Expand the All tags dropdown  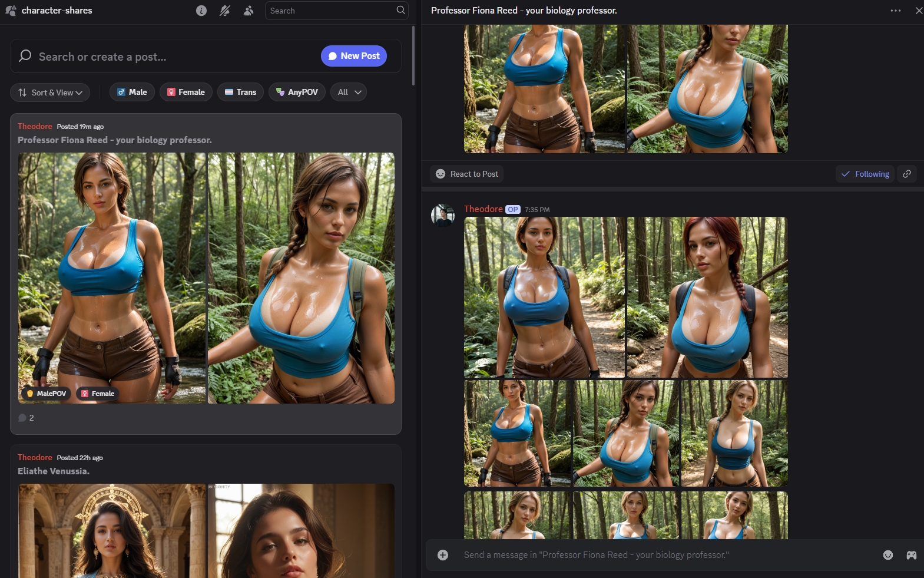[349, 92]
